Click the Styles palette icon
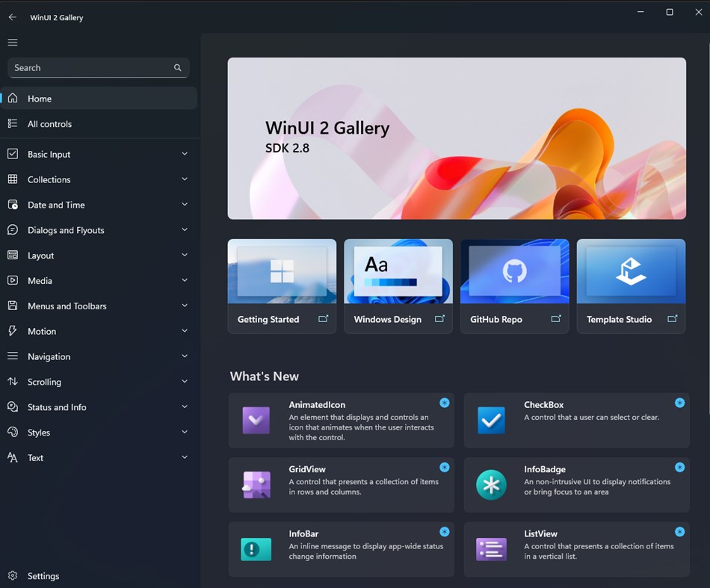The height and width of the screenshot is (588, 710). tap(13, 432)
